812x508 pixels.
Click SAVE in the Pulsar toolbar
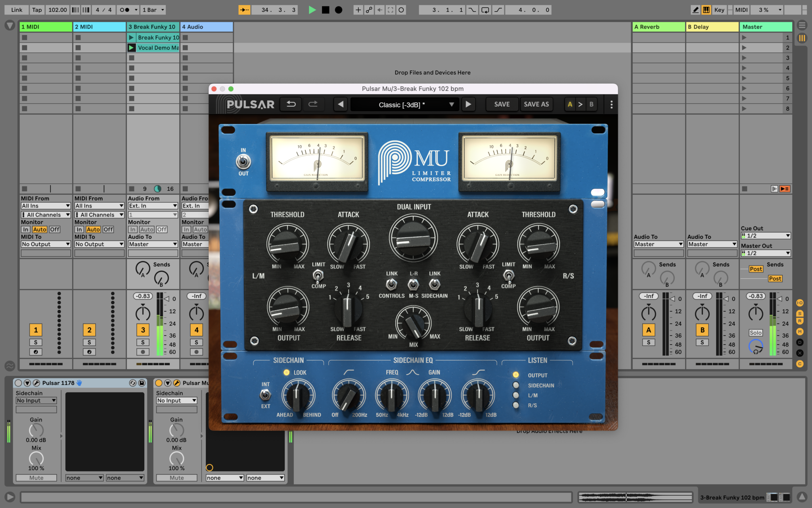click(x=502, y=104)
